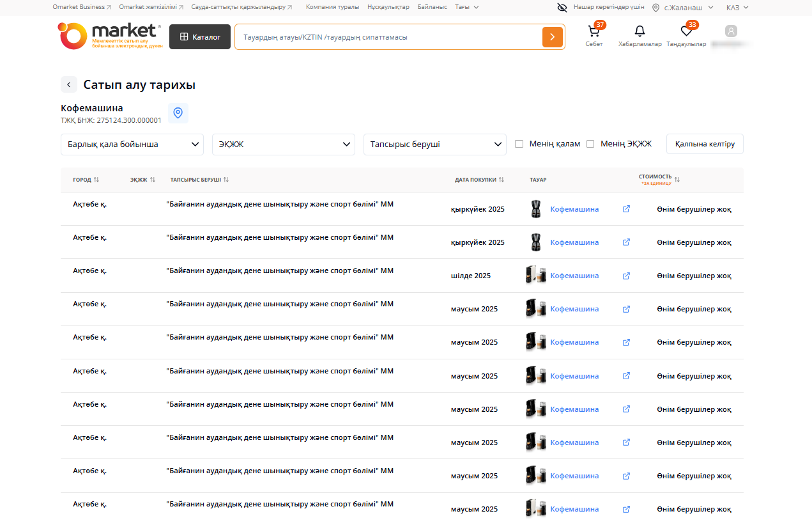
Task: Click the user profile avatar icon
Action: (731, 31)
